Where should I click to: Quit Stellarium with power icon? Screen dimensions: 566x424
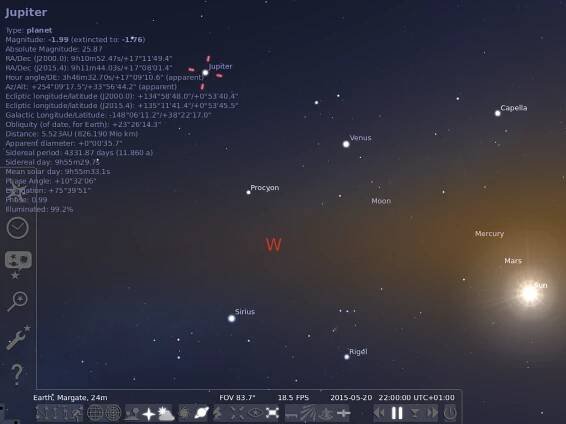click(x=450, y=413)
